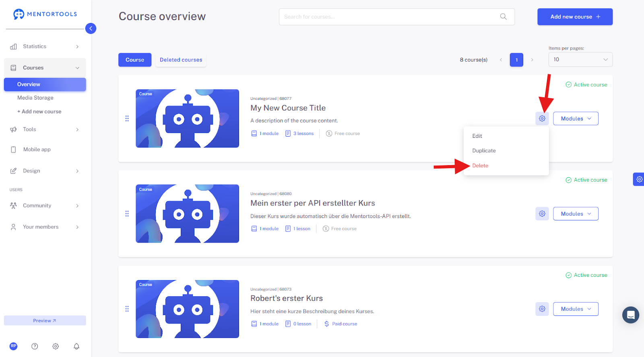Open Modules dropdown for My New Course Title
The height and width of the screenshot is (357, 644).
click(x=576, y=118)
